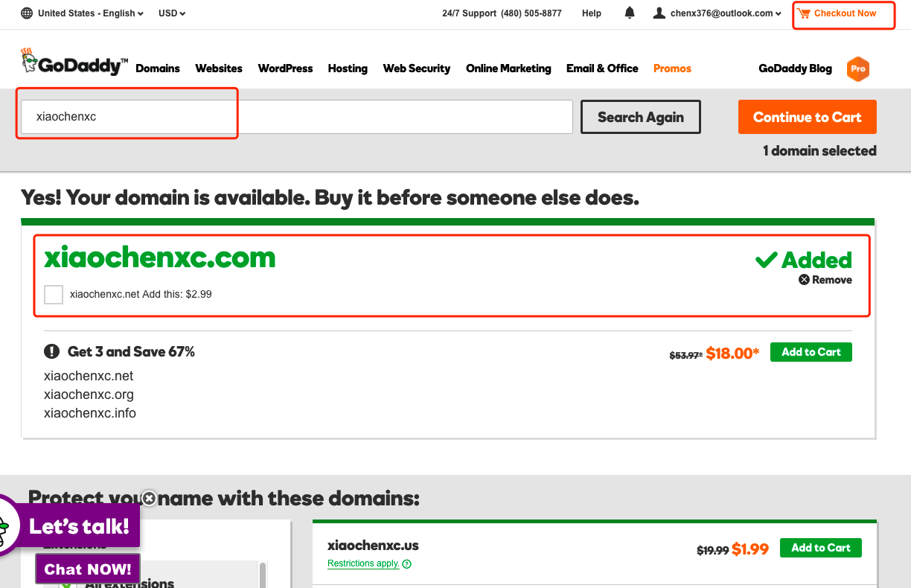Image resolution: width=911 pixels, height=588 pixels.
Task: Open the Online Marketing menu
Action: click(508, 68)
